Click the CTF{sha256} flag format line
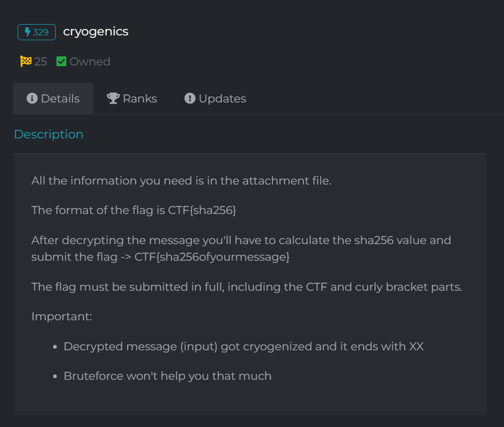Viewport: 504px width, 427px height. coord(134,210)
